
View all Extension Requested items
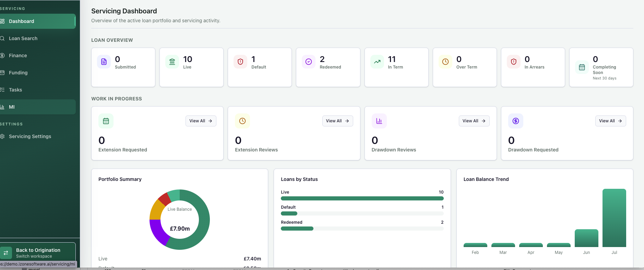pos(201,121)
